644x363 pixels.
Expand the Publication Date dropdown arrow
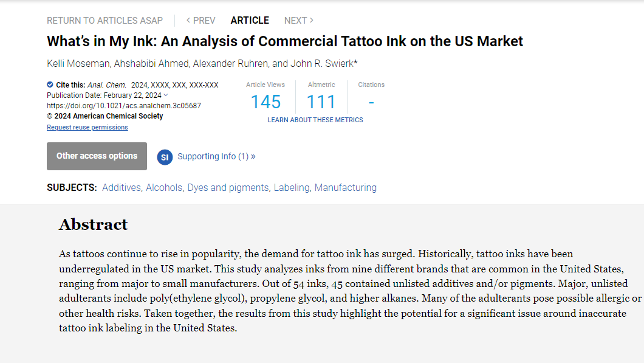point(166,95)
